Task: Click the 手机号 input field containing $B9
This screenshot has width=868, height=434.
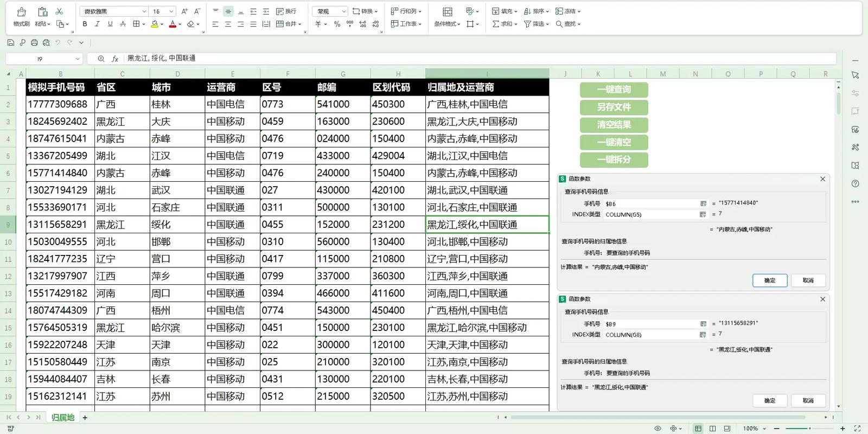Action: click(652, 324)
